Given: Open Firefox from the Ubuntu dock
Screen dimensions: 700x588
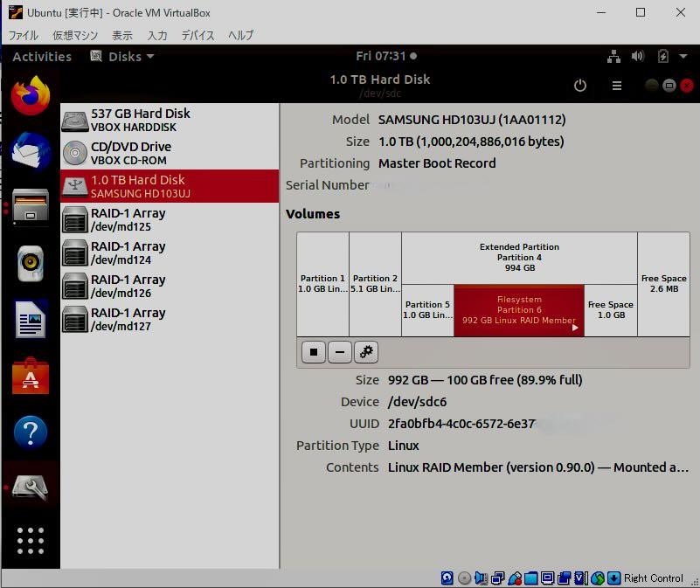Looking at the screenshot, I should click(x=31, y=96).
